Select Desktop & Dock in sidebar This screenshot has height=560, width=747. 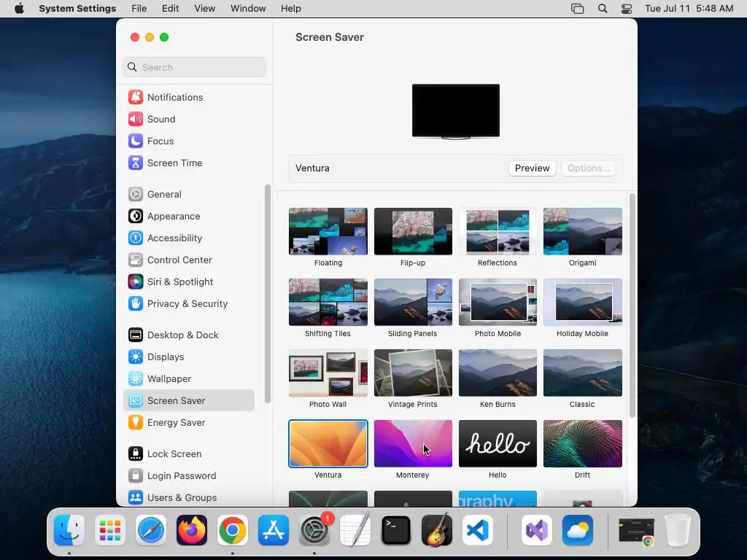click(189, 335)
